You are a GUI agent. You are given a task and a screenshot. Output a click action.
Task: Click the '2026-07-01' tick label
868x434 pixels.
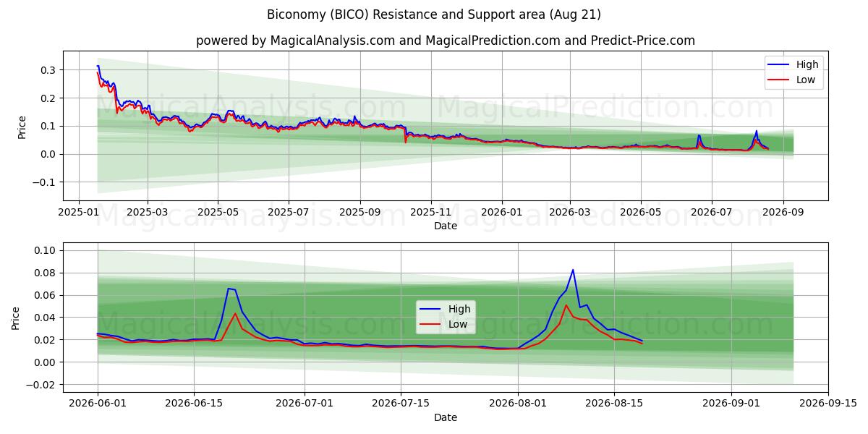(304, 404)
